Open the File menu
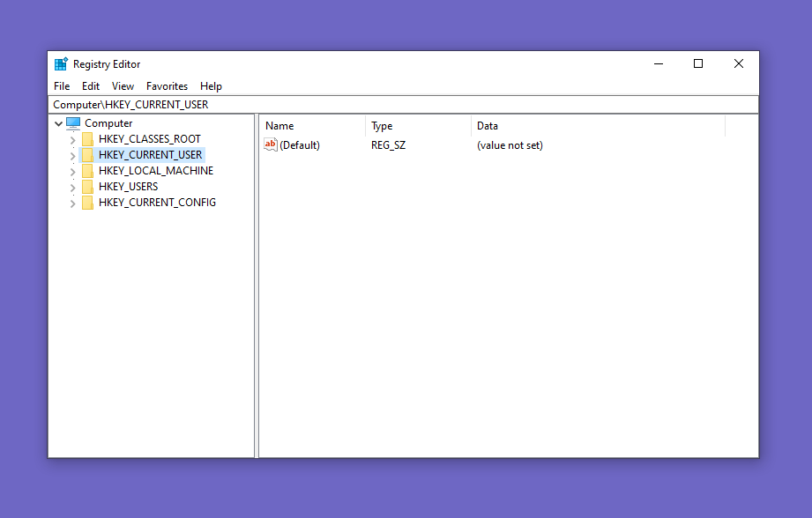Viewport: 812px width, 518px height. coord(62,86)
